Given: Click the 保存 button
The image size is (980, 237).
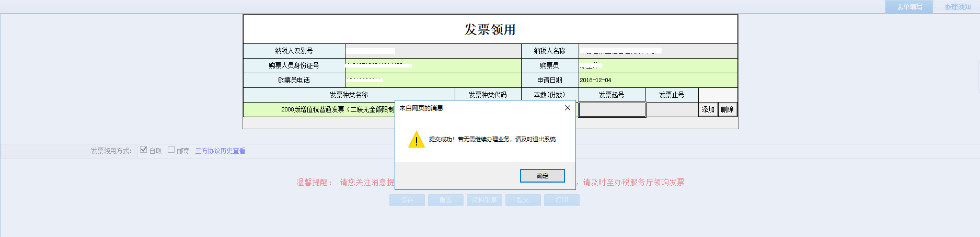Looking at the screenshot, I should [x=407, y=200].
